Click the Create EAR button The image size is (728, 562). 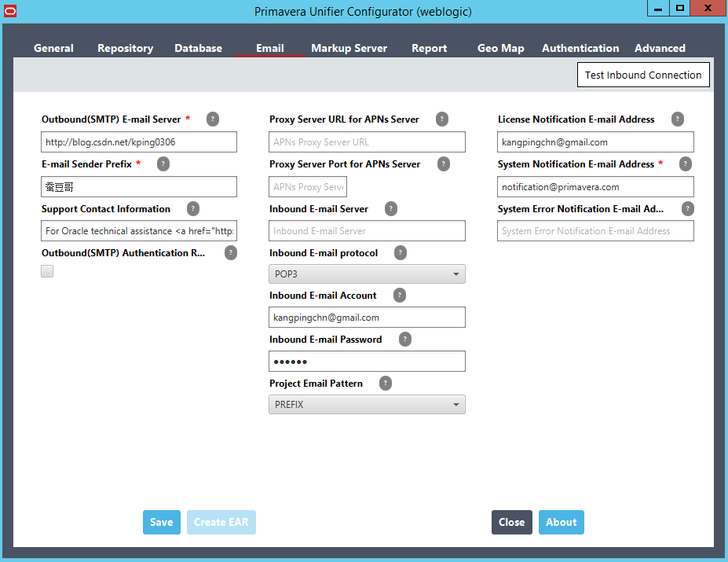click(x=221, y=522)
